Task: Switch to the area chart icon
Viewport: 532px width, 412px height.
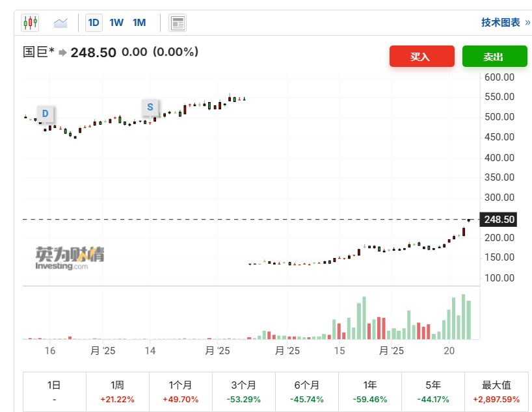Action: 60,23
